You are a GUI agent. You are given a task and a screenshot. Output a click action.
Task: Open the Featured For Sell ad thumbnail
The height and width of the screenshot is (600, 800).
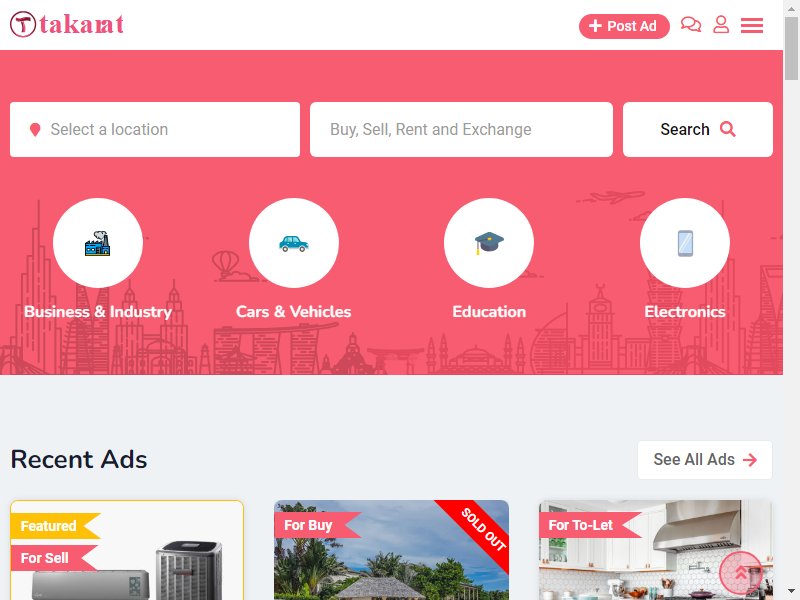127,550
